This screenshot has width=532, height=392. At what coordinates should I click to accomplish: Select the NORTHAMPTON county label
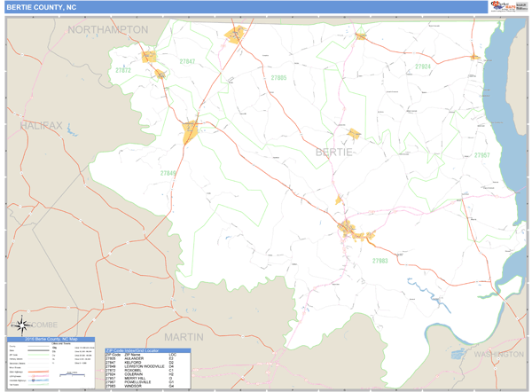coord(107,29)
